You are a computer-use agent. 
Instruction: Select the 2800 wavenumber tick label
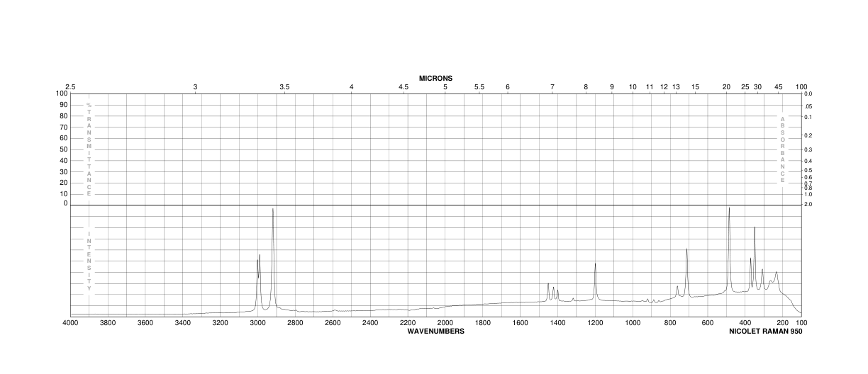pos(295,323)
